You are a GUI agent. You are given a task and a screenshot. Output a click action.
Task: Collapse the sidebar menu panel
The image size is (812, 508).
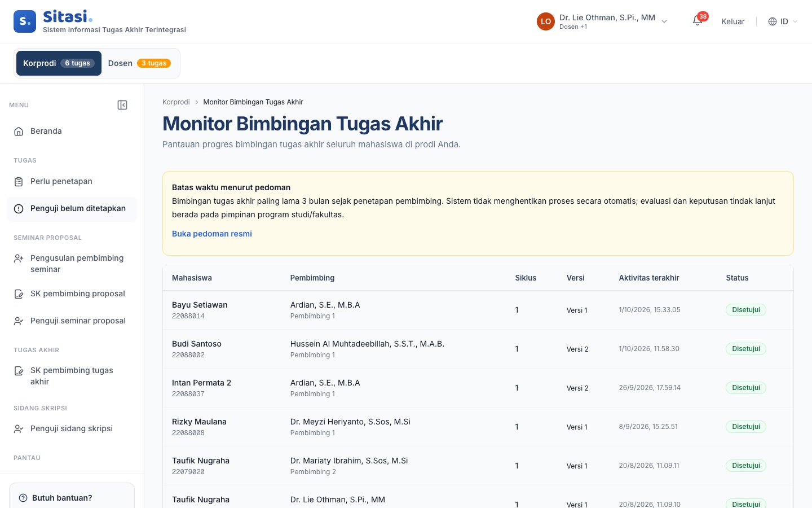[x=122, y=105]
